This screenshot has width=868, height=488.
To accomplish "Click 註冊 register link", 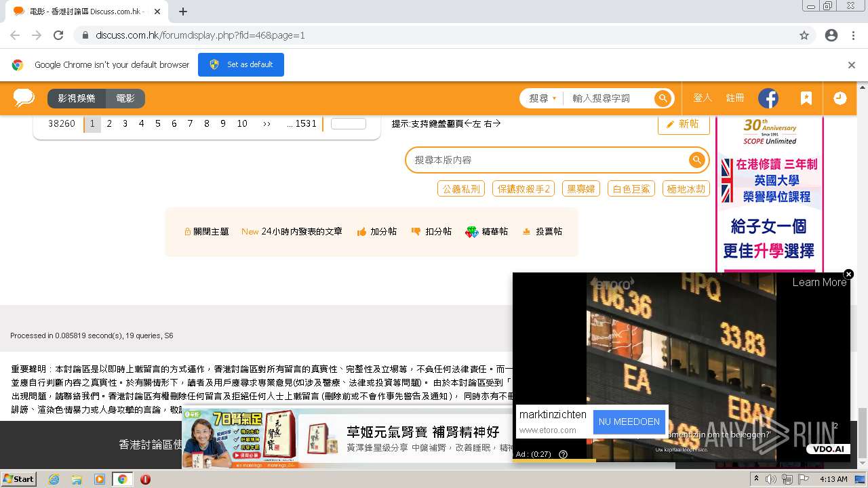I will click(735, 98).
